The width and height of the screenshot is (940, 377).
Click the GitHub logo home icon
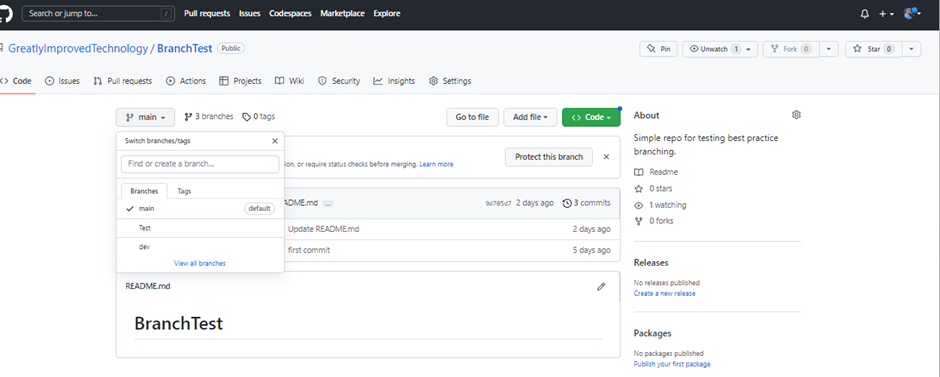point(5,14)
